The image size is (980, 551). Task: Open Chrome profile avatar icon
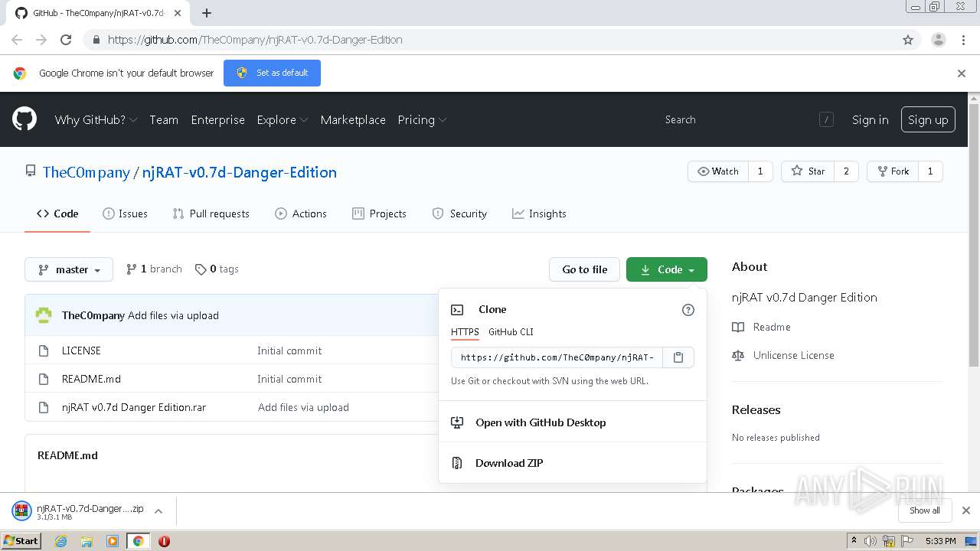click(x=939, y=40)
